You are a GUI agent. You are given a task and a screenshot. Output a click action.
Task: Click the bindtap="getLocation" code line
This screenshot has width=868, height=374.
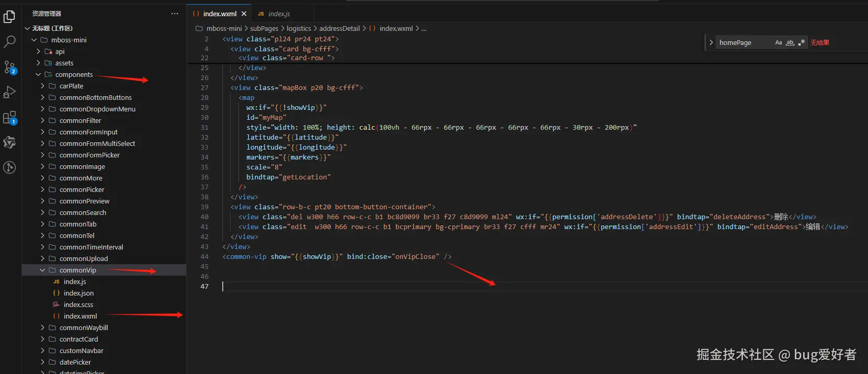(289, 177)
